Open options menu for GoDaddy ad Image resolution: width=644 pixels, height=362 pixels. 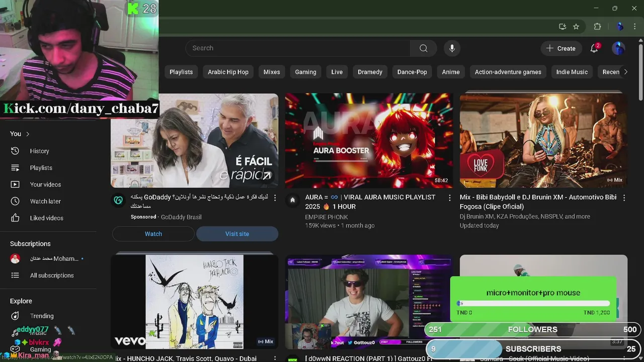tap(275, 198)
